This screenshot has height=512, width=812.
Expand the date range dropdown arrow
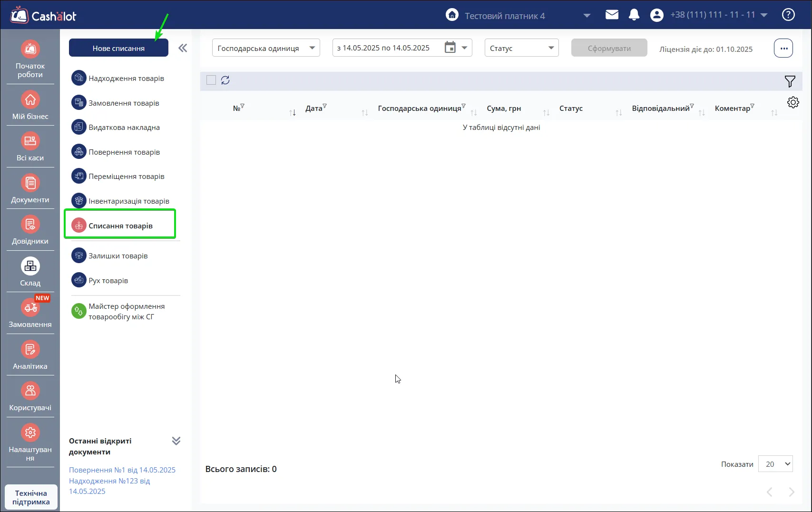tap(464, 48)
